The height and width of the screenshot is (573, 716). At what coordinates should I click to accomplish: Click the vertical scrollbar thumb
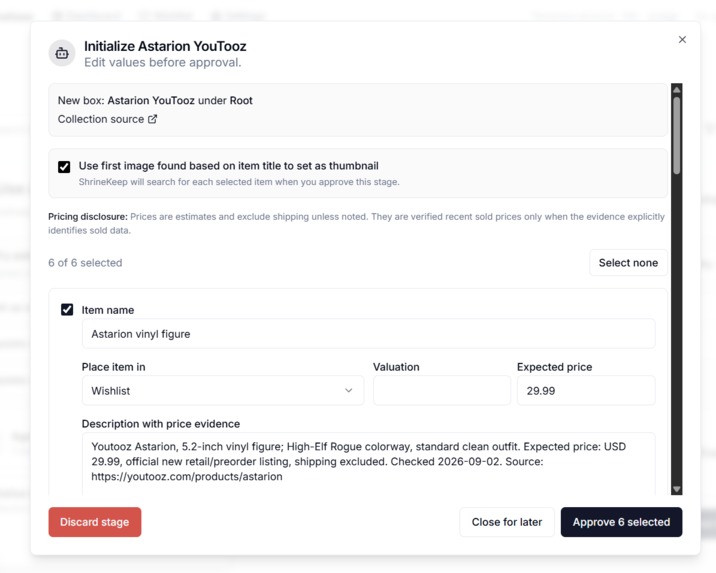tap(677, 136)
